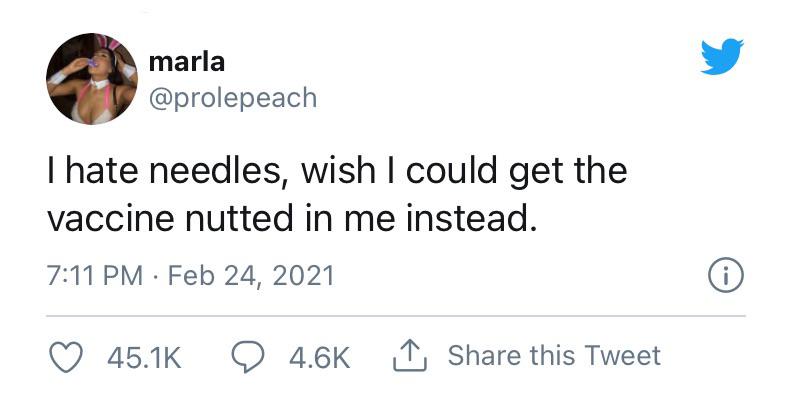798x415 pixels.
Task: Click the display name marla
Action: point(186,61)
